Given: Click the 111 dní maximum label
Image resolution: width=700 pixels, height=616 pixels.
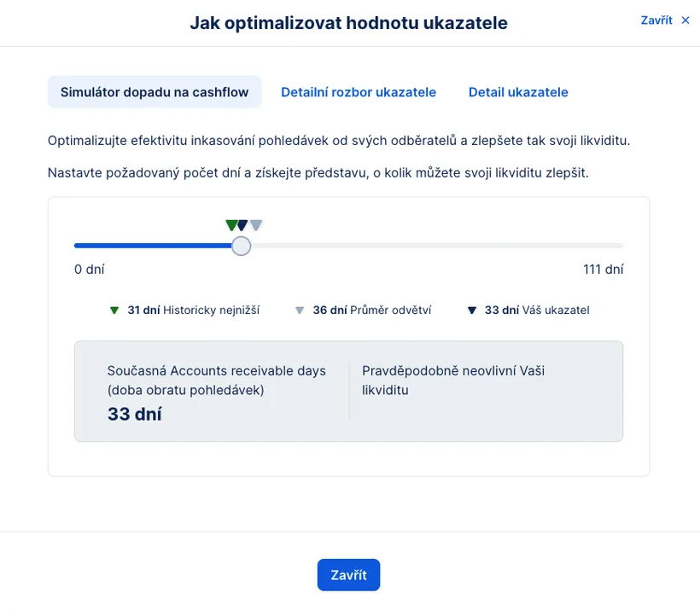Looking at the screenshot, I should 603,270.
